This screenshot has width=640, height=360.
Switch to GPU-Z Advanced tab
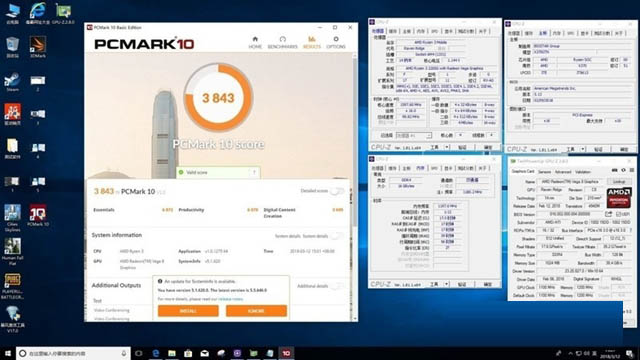coord(563,172)
